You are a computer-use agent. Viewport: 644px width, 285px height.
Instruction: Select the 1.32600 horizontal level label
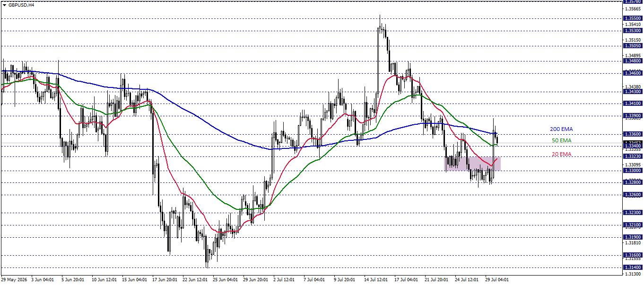[633, 194]
